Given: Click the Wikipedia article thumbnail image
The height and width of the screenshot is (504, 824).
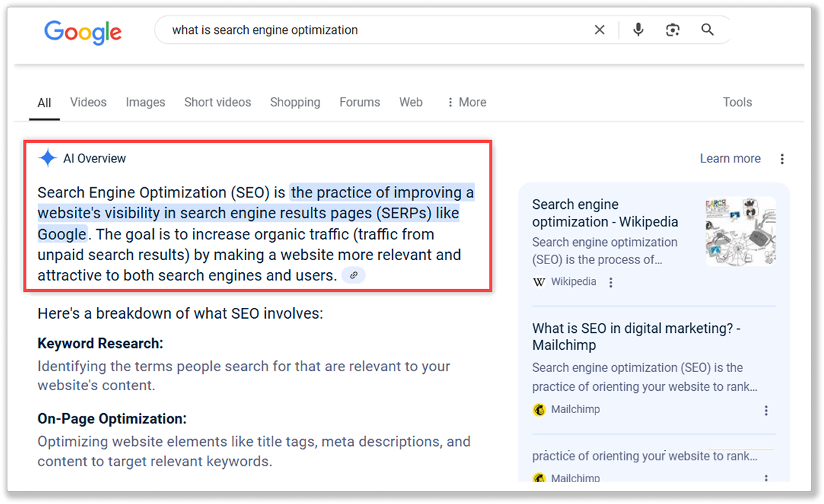Looking at the screenshot, I should 741,231.
